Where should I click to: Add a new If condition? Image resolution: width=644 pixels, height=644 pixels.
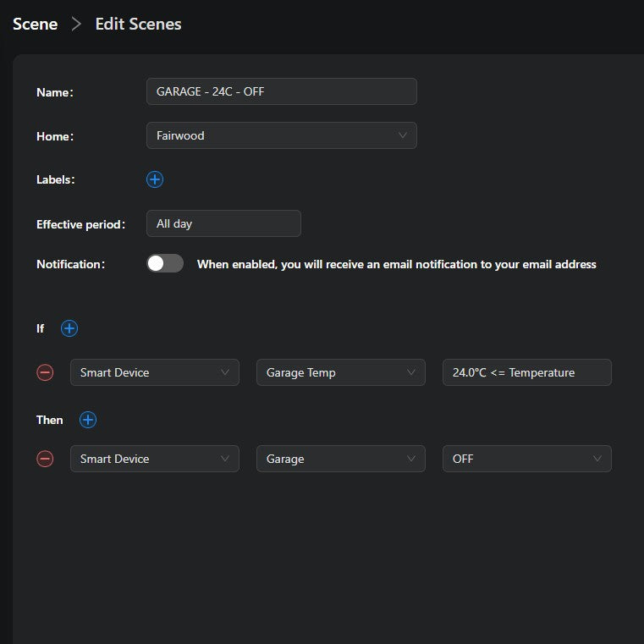[69, 328]
